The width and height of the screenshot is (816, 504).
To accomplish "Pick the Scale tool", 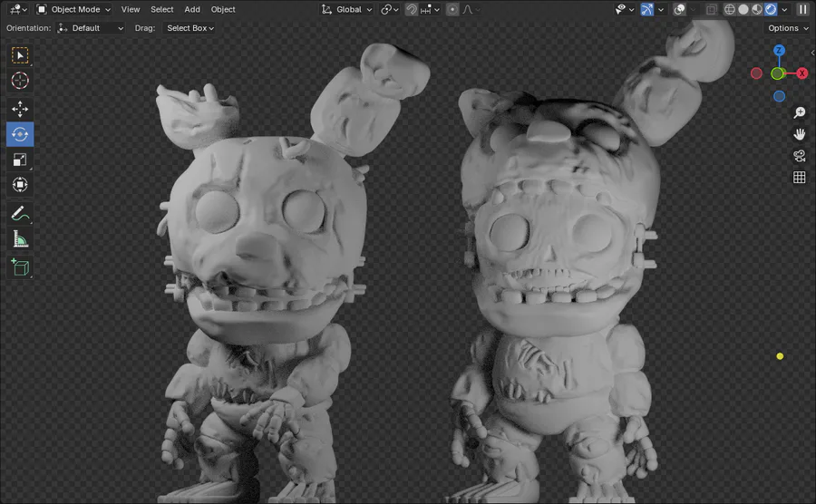I will (20, 160).
